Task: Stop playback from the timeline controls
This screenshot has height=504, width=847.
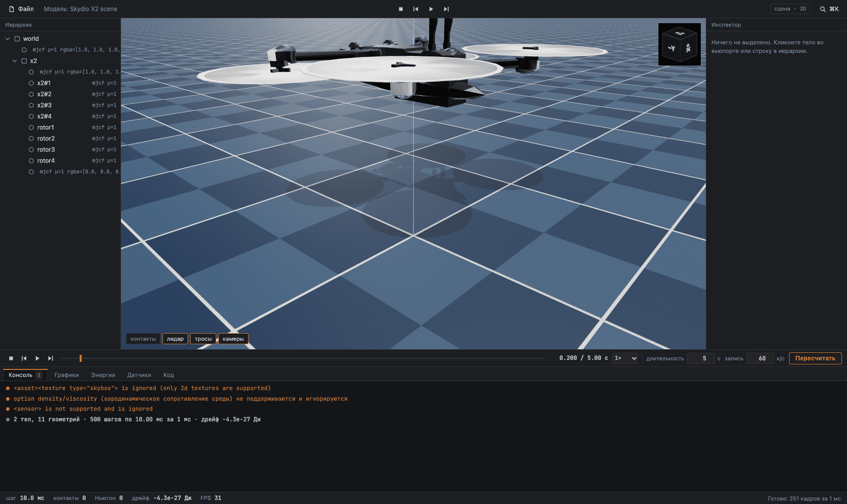Action: 11,358
